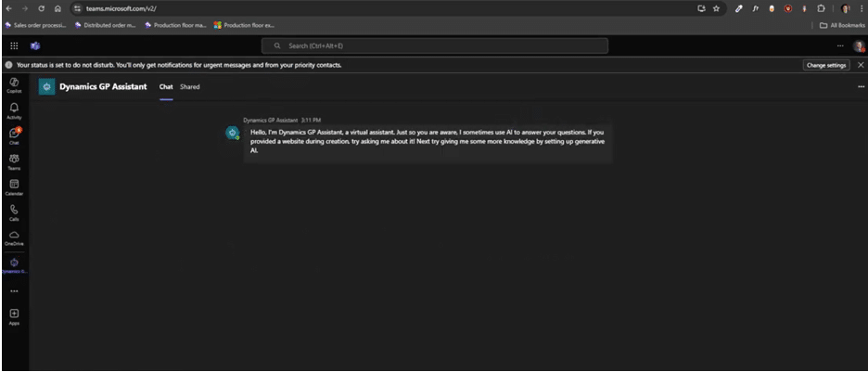Open the Calls app
The height and width of the screenshot is (372, 868).
click(x=15, y=212)
